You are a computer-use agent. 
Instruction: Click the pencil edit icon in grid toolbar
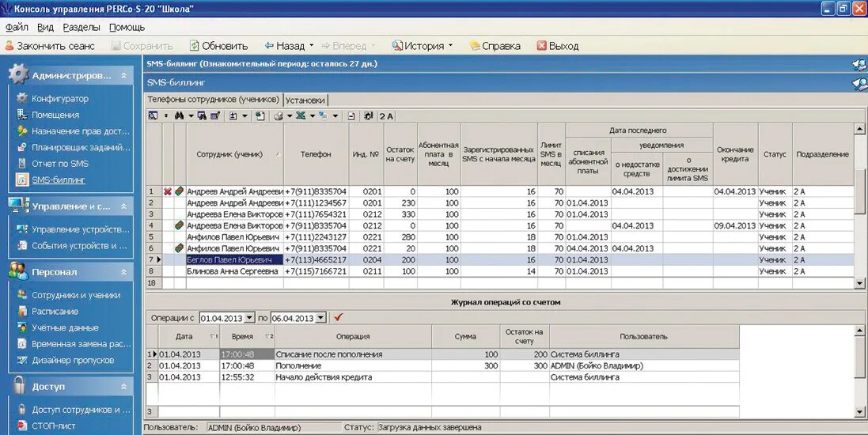point(215,115)
